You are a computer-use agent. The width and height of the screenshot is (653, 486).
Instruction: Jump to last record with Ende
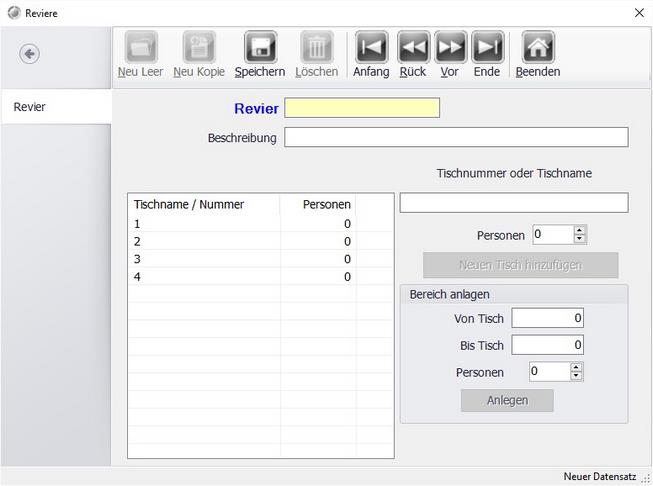click(487, 47)
